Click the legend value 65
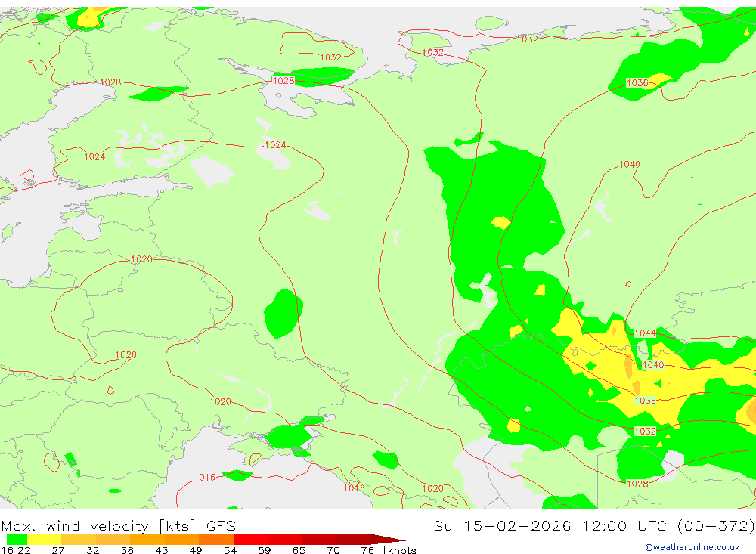 coord(299,550)
